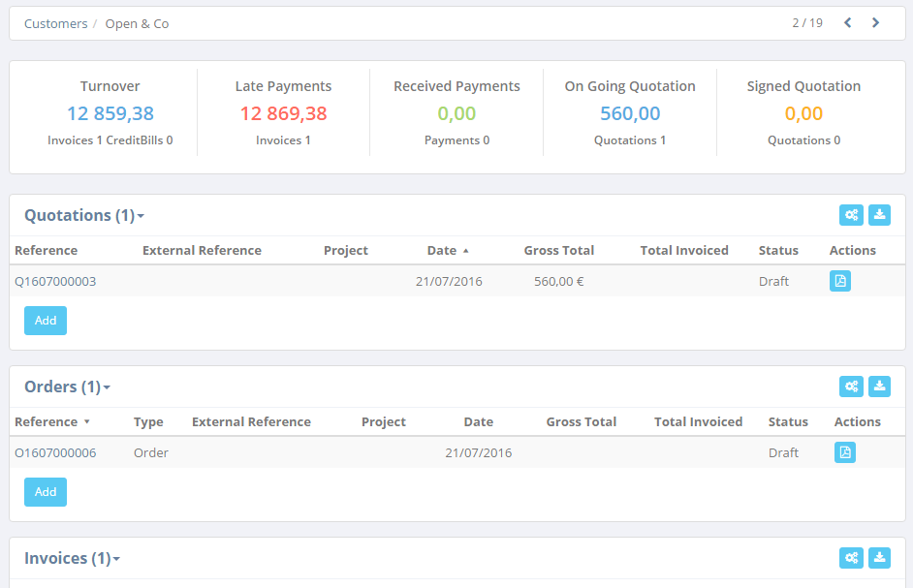Add a new order

[x=46, y=492]
